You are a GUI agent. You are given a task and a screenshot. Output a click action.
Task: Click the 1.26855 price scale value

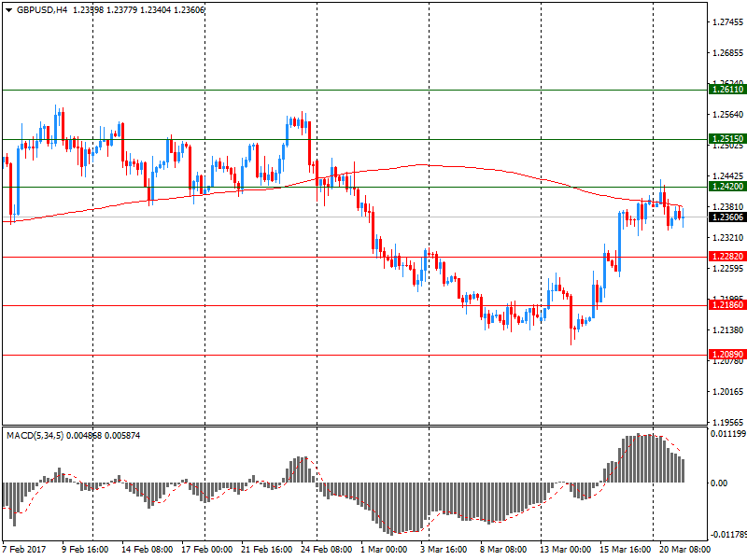tap(727, 53)
